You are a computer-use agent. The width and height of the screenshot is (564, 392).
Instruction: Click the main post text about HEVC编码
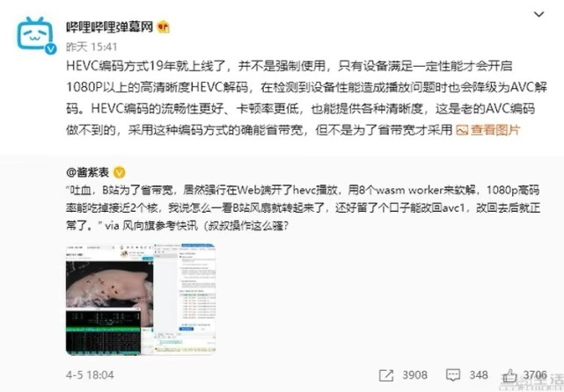click(x=306, y=98)
